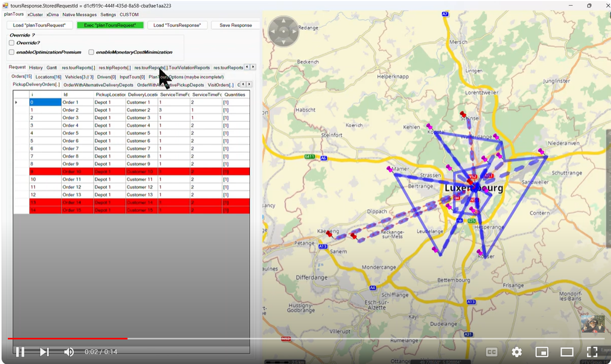Switch to theater mode
Screen dimensions: 611x364
point(567,352)
